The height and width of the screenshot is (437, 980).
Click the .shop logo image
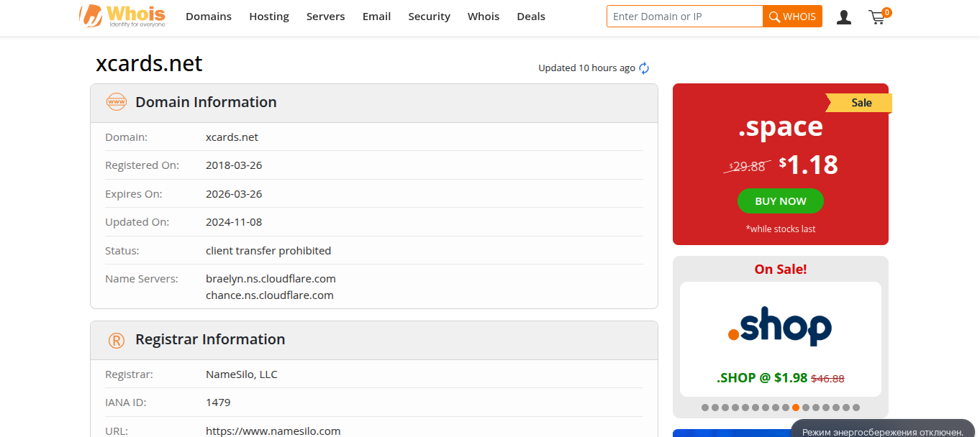click(780, 328)
